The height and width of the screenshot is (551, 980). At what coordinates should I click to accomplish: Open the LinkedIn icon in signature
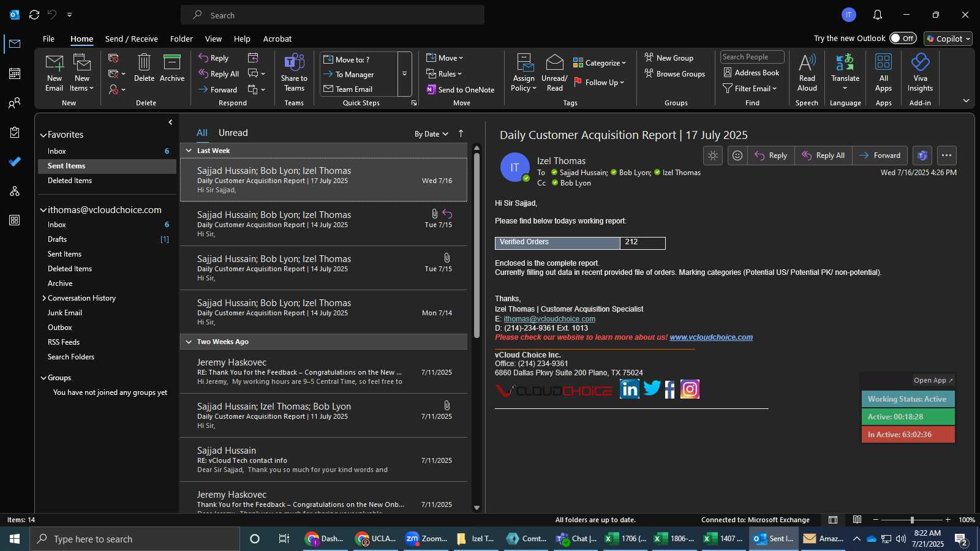[629, 389]
